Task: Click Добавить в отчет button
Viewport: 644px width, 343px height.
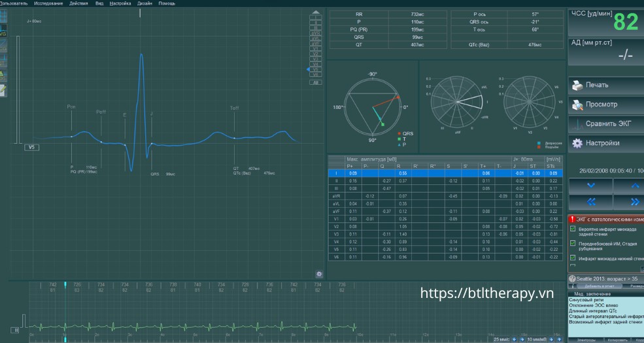Action: tap(600, 286)
